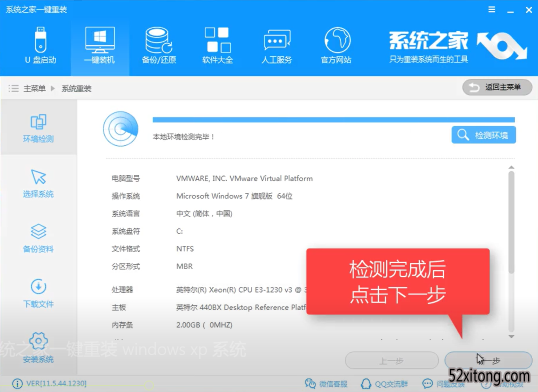Select 安装系统 sidebar step
This screenshot has height=392, width=538.
click(x=38, y=348)
